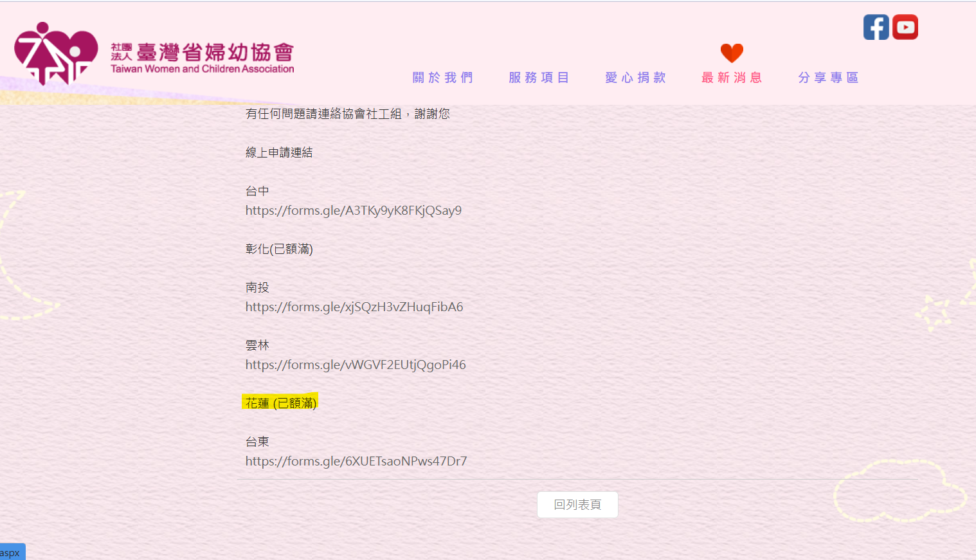Open the 台中 Google Form link ending Say9

(354, 210)
